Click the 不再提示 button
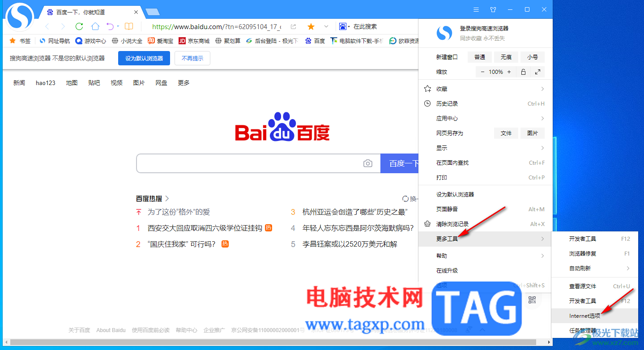The image size is (644, 350). point(192,58)
